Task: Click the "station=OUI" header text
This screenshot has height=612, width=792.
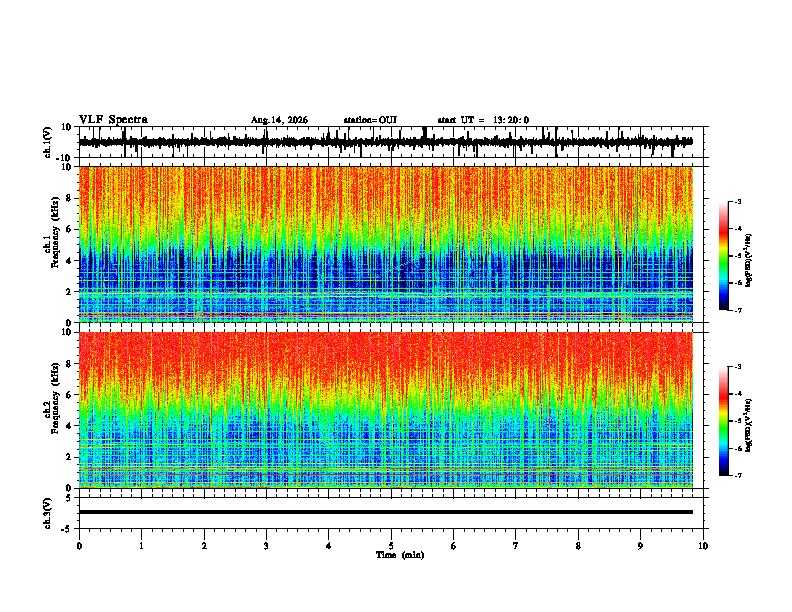Action: point(370,120)
